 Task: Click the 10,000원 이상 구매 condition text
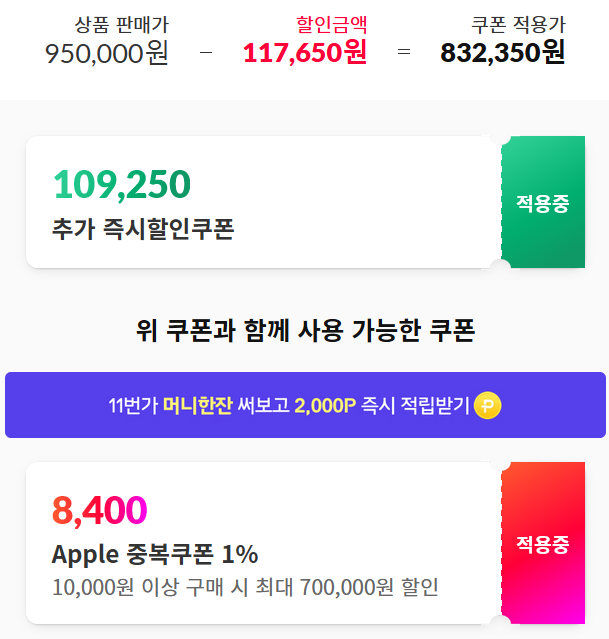[x=245, y=587]
